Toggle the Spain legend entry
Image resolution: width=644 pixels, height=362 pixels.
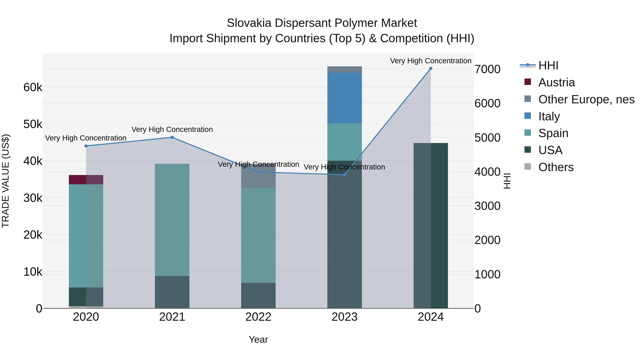point(546,133)
